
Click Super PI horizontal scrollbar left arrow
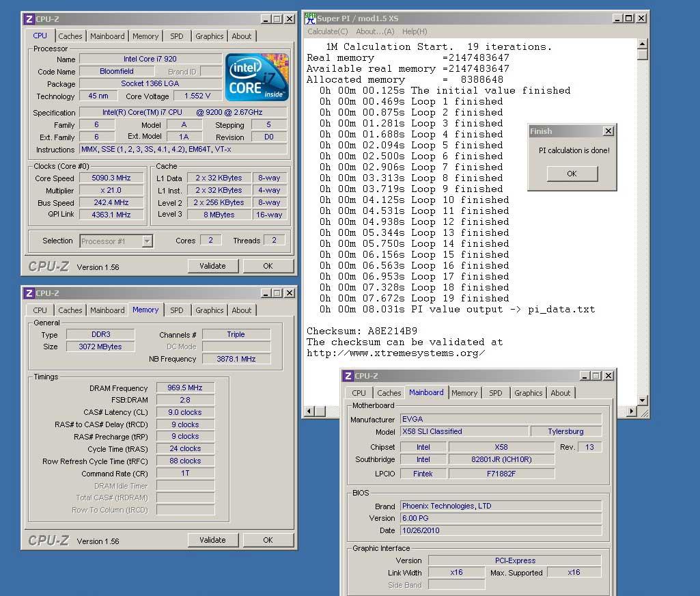[310, 411]
